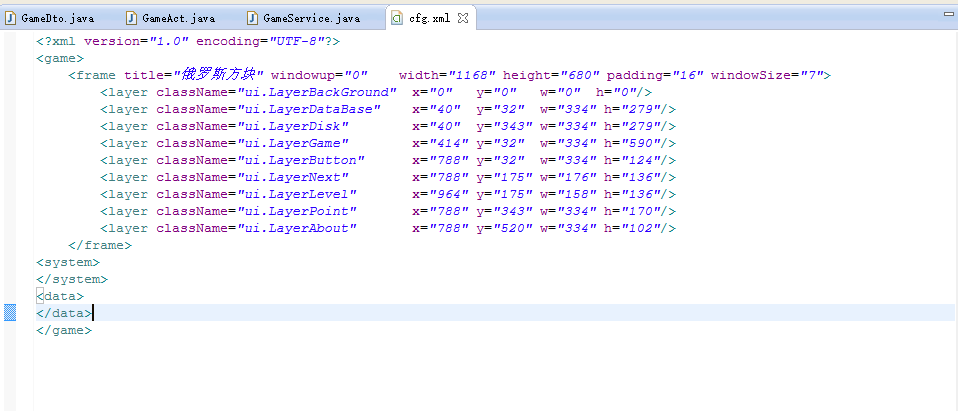Click the height="680" attribute
This screenshot has width=958, height=411.
point(552,76)
